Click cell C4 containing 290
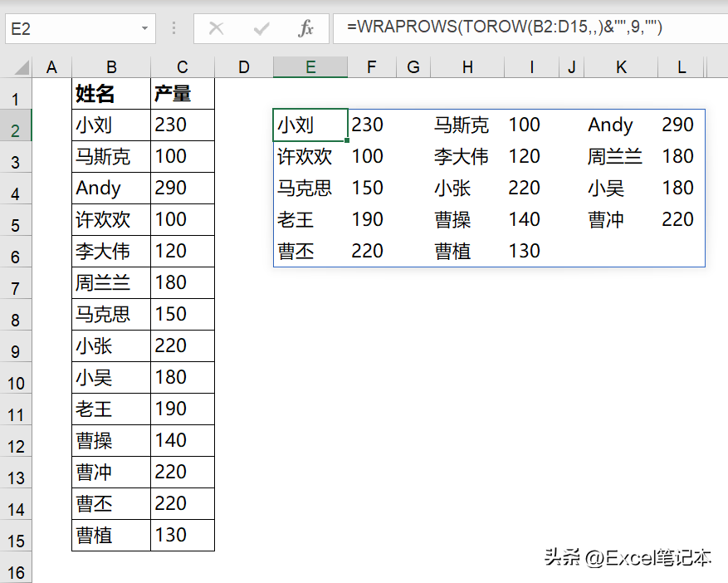Image resolution: width=728 pixels, height=583 pixels. point(183,189)
